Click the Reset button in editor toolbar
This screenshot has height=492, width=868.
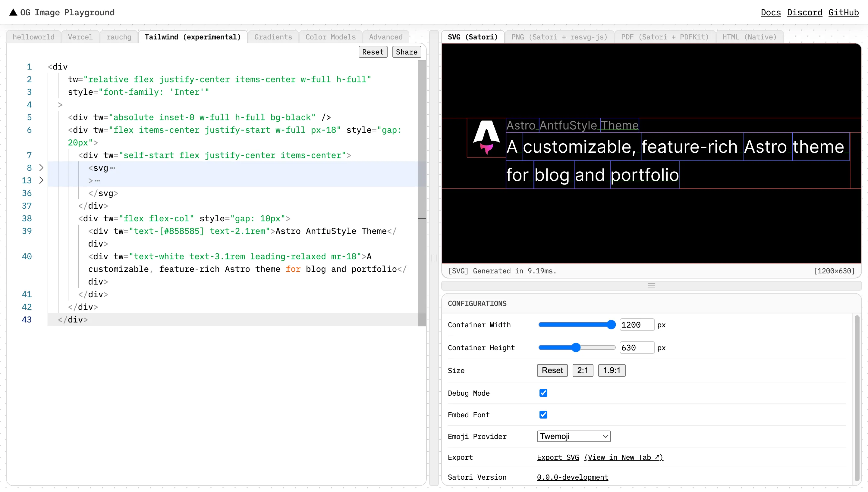pyautogui.click(x=372, y=52)
